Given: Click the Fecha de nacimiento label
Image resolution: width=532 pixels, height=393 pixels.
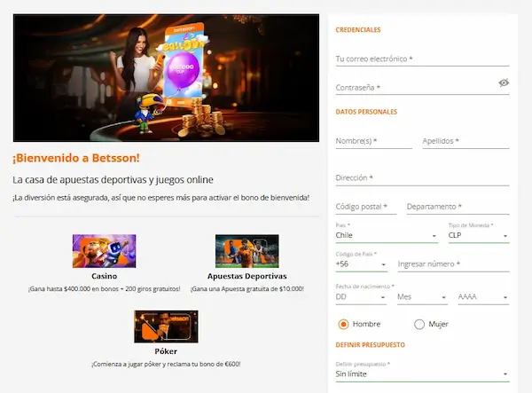Looking at the screenshot, I should (364, 287).
